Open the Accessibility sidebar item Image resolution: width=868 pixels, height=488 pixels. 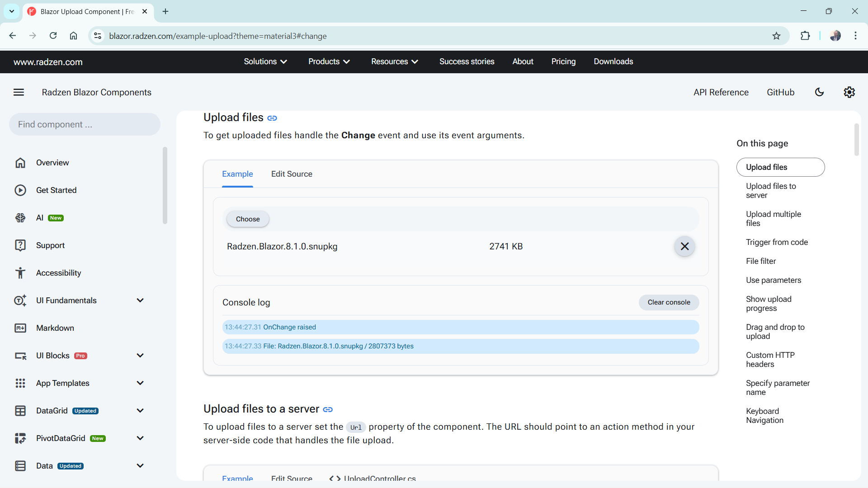(58, 273)
